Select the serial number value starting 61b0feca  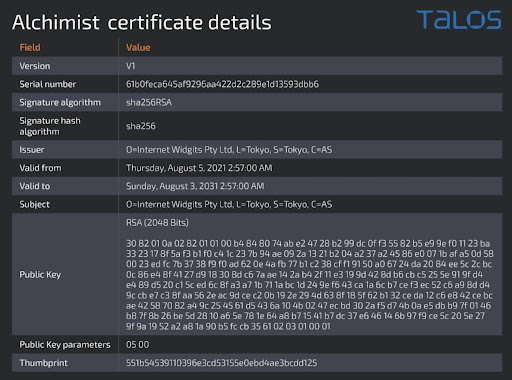(x=222, y=84)
